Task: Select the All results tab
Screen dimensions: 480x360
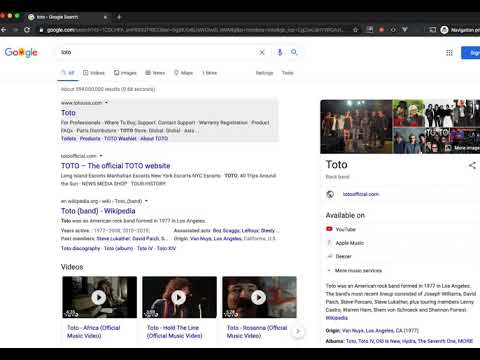Action: tap(68, 73)
